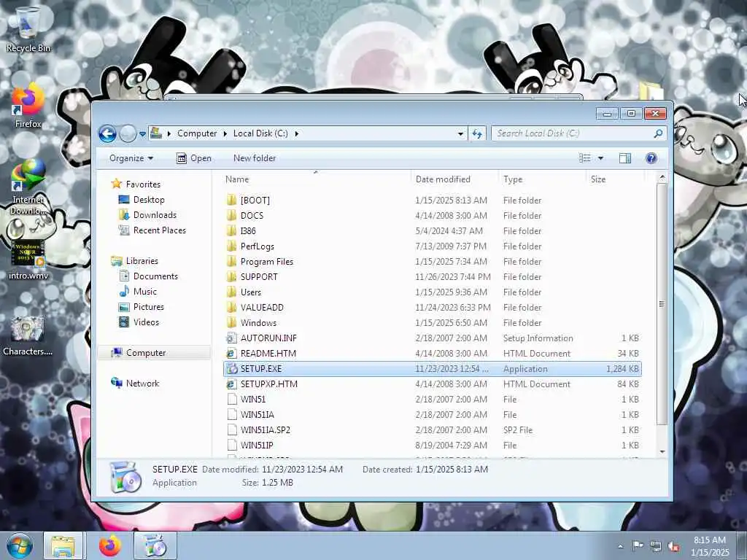Open Windows Explorer in the taskbar
Screen dimensions: 747x560
(x=63, y=545)
